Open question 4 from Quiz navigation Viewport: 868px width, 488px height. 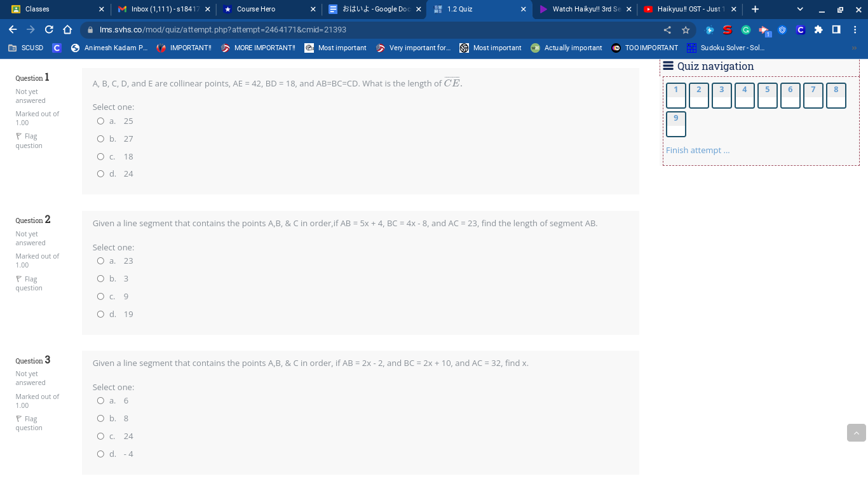pyautogui.click(x=745, y=96)
